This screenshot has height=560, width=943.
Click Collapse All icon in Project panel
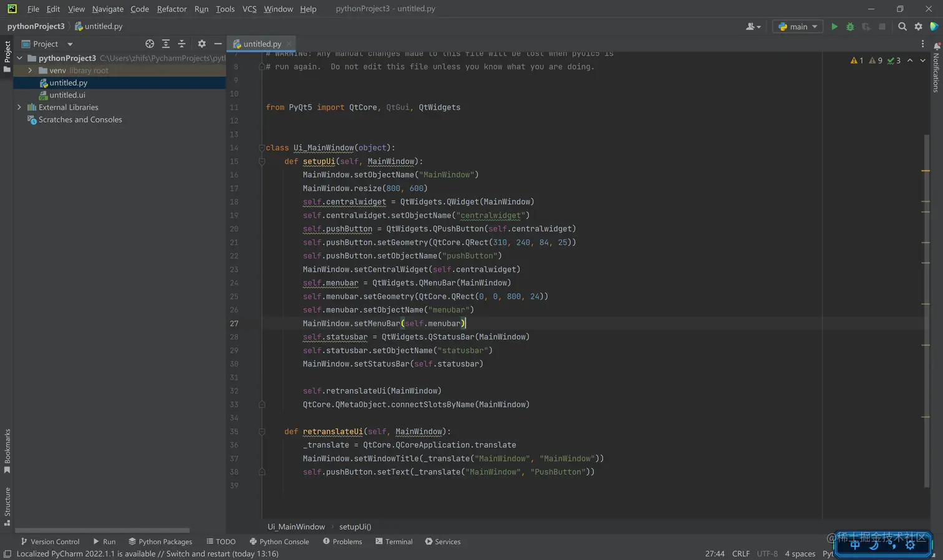[x=181, y=44]
